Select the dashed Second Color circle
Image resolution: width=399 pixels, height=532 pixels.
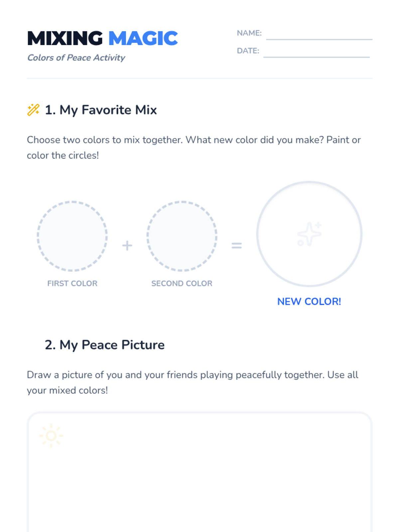pos(182,236)
